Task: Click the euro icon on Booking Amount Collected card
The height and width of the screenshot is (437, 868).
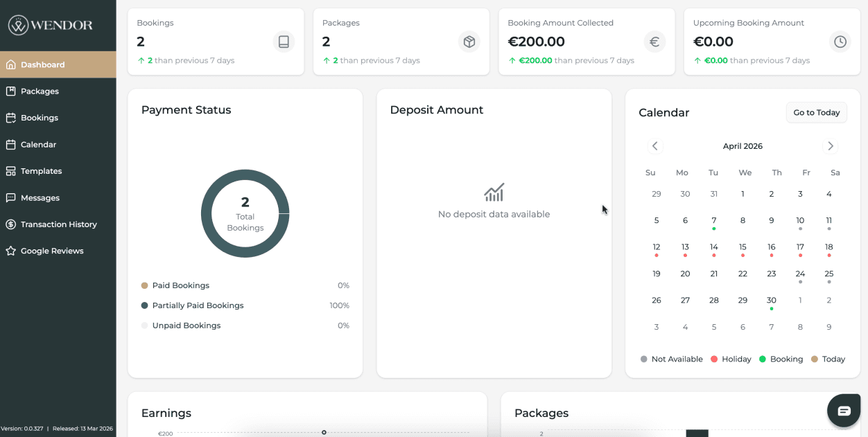Action: click(x=654, y=42)
